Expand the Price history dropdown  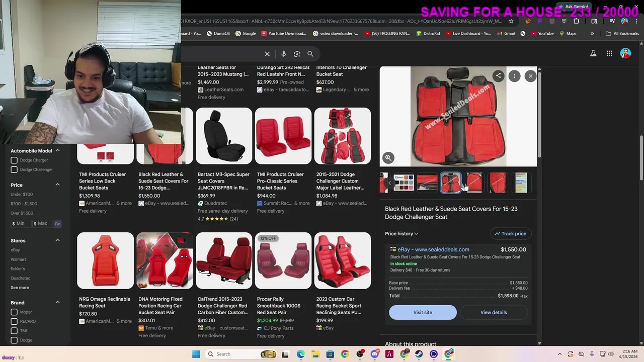(x=401, y=234)
